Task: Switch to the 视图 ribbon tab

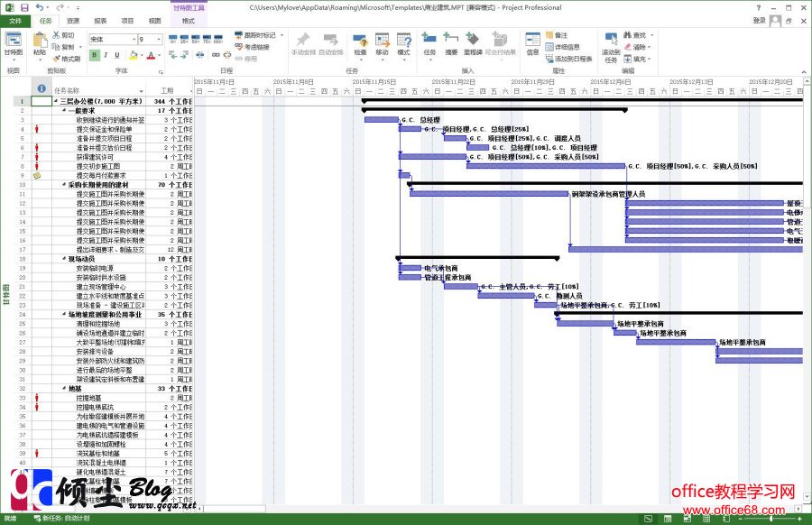Action: [154, 21]
